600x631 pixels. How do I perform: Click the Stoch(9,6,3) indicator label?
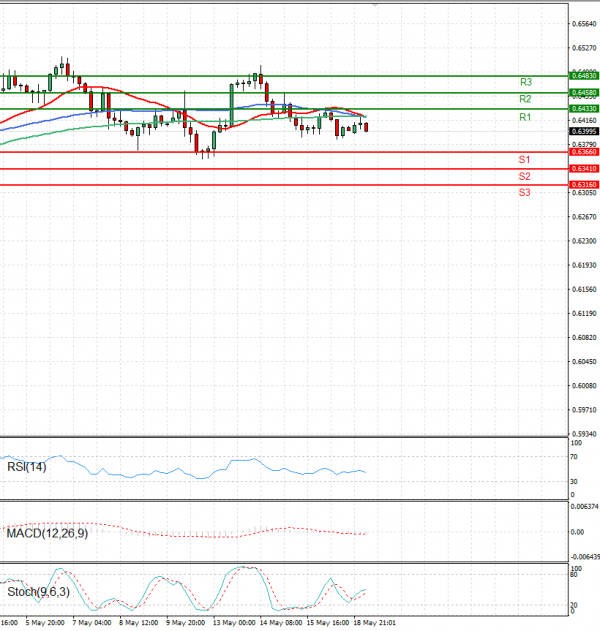[39, 592]
